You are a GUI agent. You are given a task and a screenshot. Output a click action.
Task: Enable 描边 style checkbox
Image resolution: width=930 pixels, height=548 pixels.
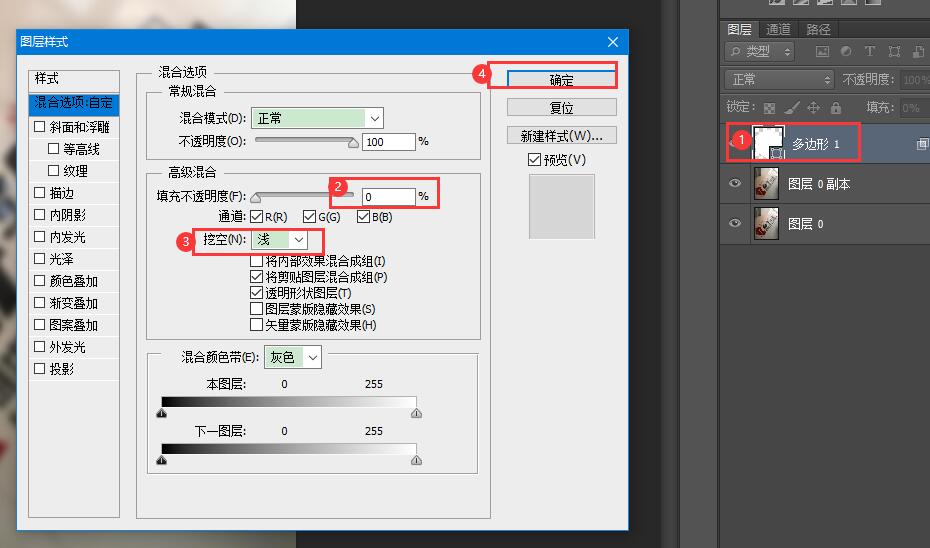pyautogui.click(x=40, y=192)
